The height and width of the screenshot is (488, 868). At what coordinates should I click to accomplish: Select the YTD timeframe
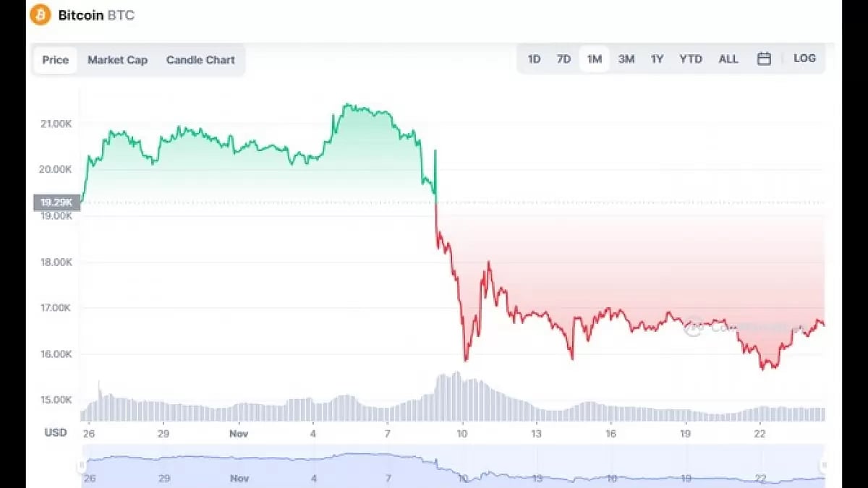click(x=690, y=59)
